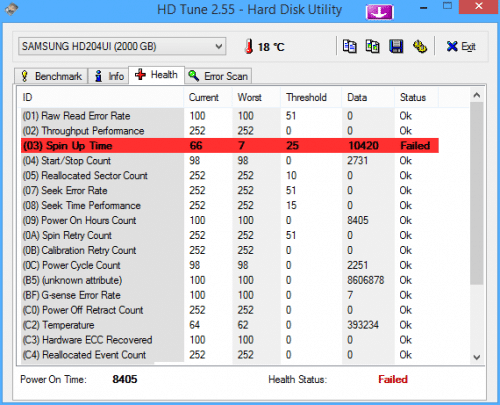Switch to the Benchmark tab

tap(51, 76)
